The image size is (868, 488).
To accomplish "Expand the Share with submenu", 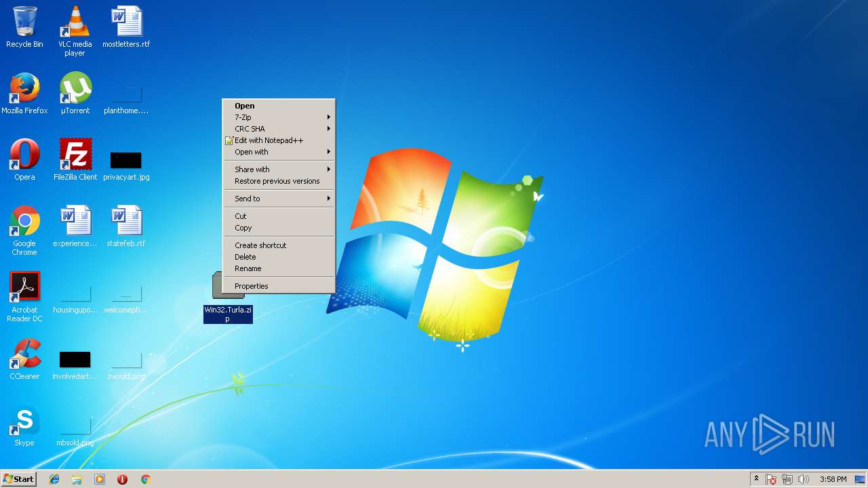I will (279, 169).
